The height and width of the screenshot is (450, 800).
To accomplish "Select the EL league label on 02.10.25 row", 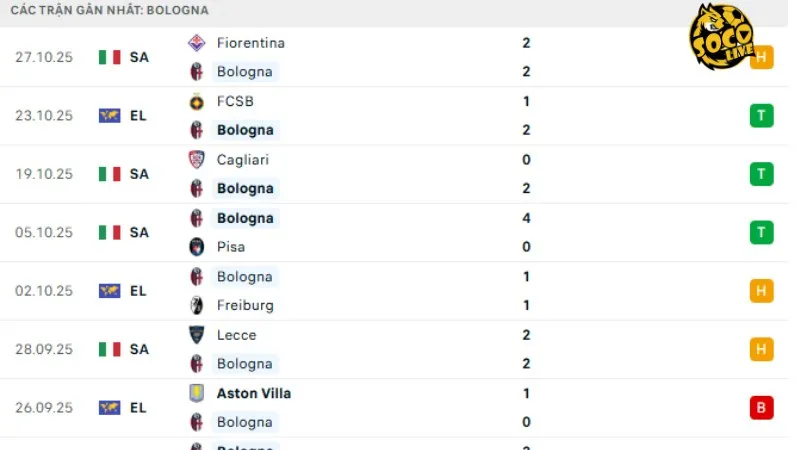I will (138, 291).
